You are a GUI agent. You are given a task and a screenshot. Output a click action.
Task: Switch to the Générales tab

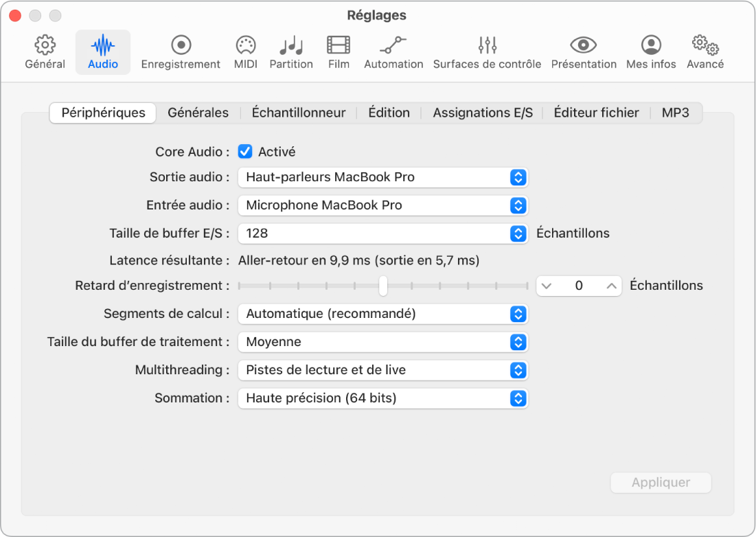(198, 112)
